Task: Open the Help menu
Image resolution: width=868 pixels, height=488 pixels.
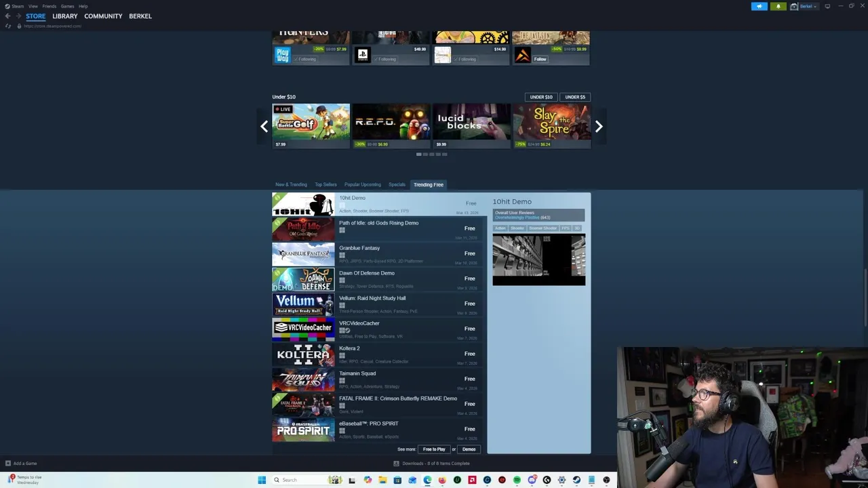Action: coord(83,6)
